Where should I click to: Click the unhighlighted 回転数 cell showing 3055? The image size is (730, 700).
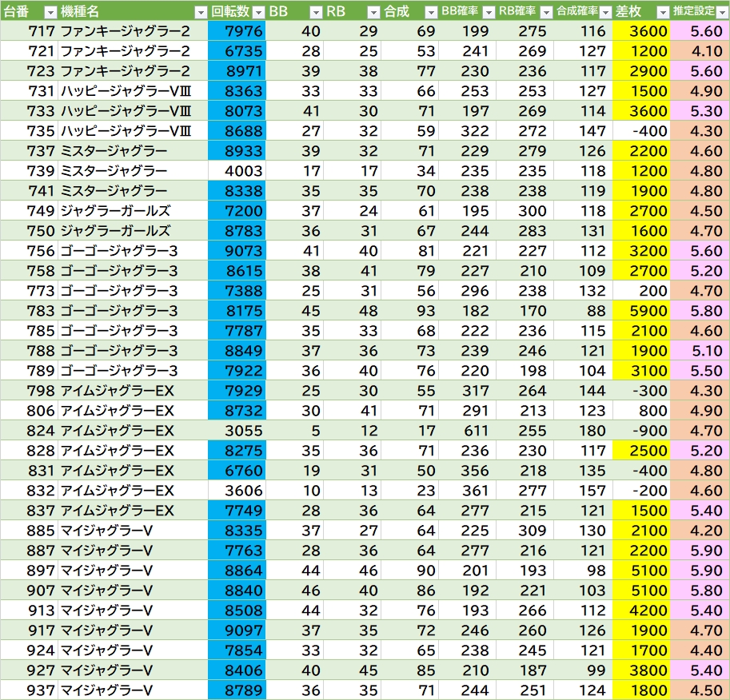pos(237,431)
